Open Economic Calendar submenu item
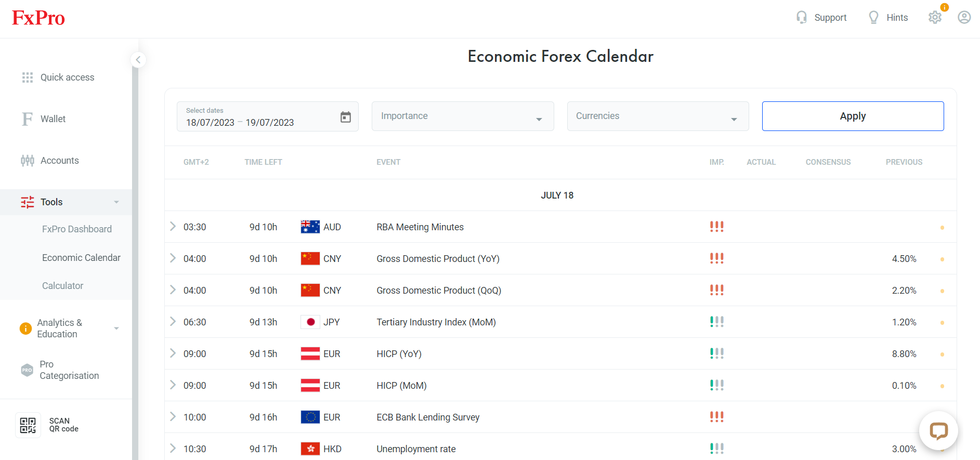The width and height of the screenshot is (980, 460). point(81,258)
